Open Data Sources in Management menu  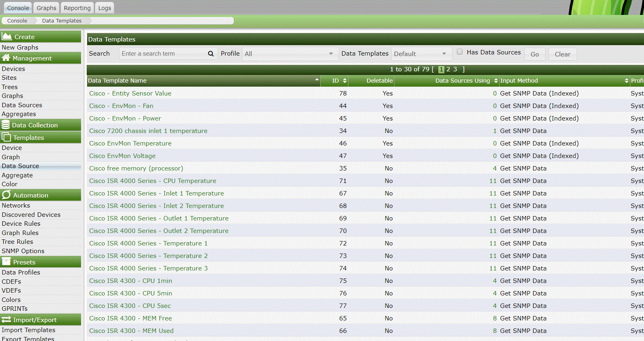22,105
